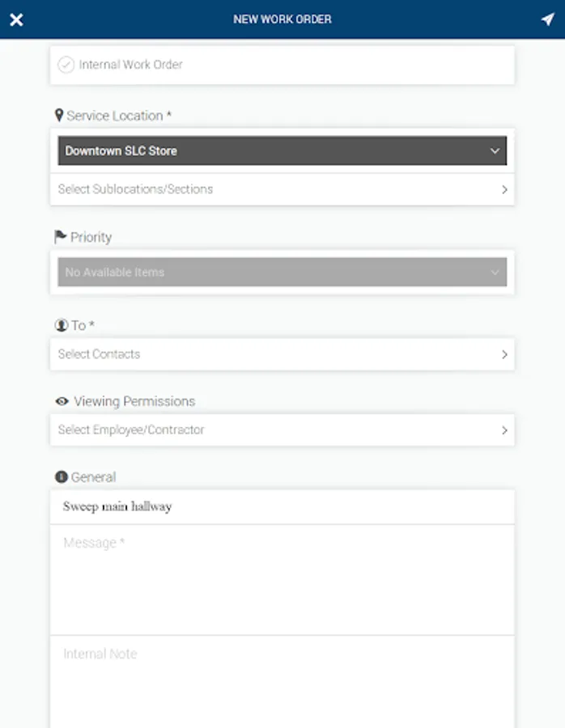The height and width of the screenshot is (728, 565).
Task: Click the subject field reading Sweep main hallway
Action: click(x=282, y=507)
